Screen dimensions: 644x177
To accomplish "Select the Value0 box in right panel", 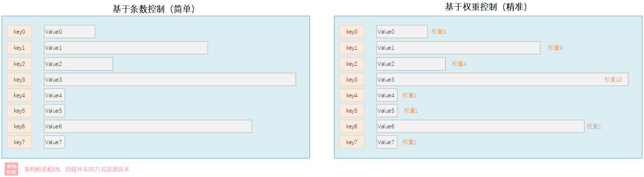I will point(402,32).
